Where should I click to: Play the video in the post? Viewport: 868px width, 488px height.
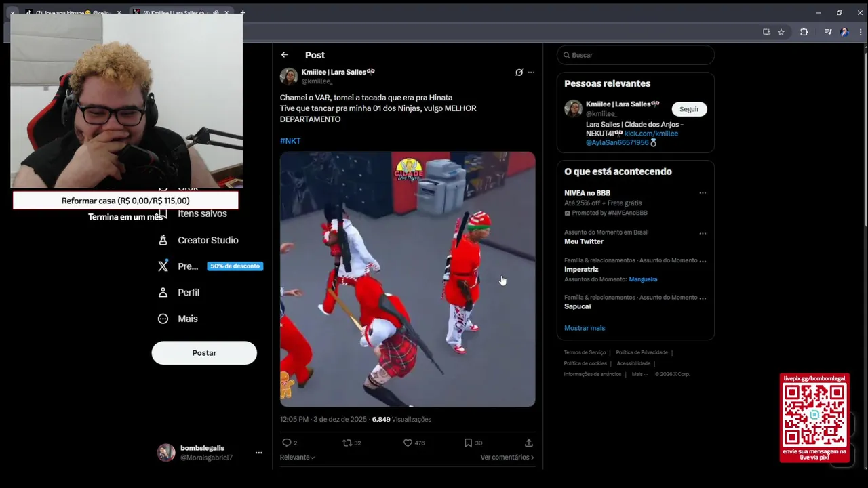tap(408, 279)
